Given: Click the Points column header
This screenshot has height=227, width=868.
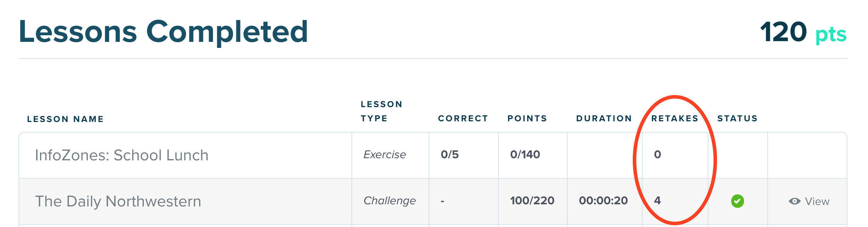Looking at the screenshot, I should coord(527,118).
